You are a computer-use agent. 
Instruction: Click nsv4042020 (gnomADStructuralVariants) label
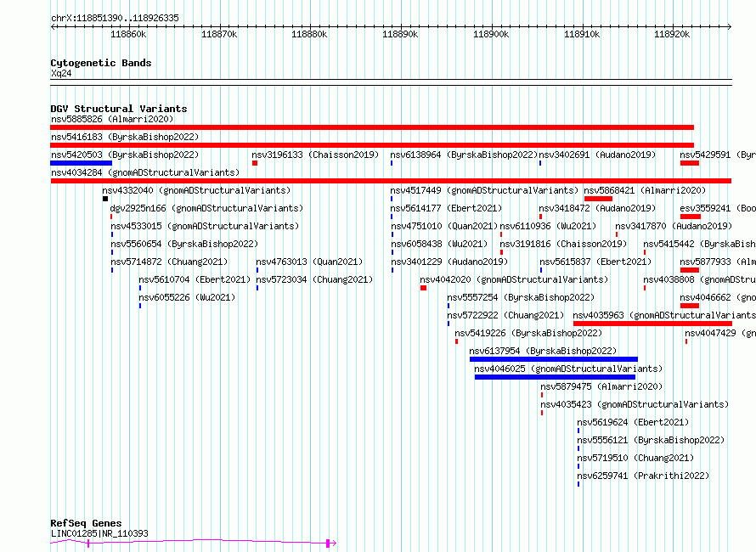pyautogui.click(x=514, y=279)
